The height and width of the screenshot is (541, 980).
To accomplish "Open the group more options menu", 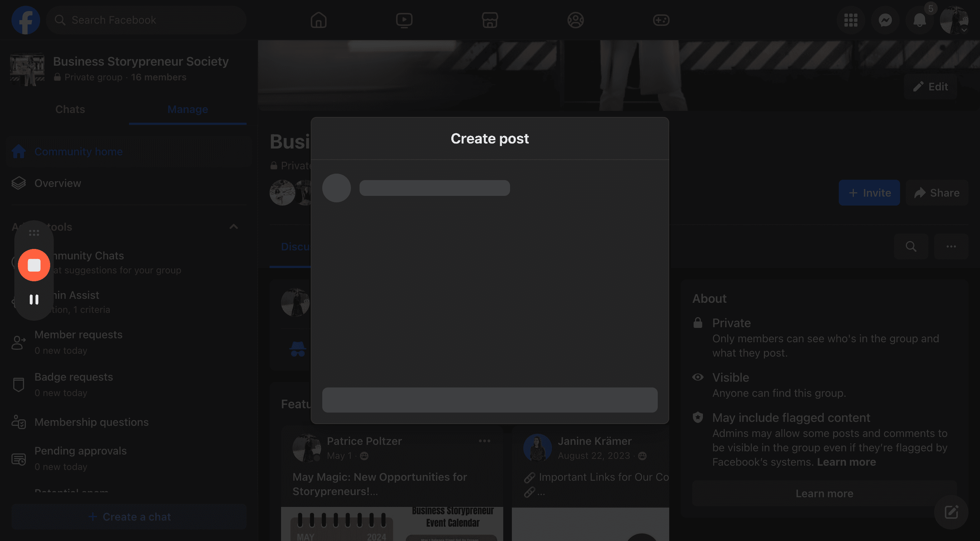I will [951, 246].
